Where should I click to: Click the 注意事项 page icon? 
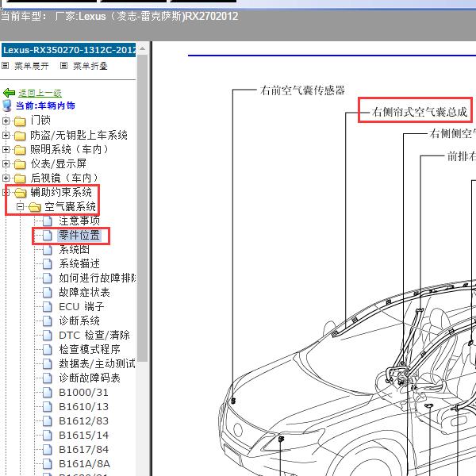coord(48,221)
